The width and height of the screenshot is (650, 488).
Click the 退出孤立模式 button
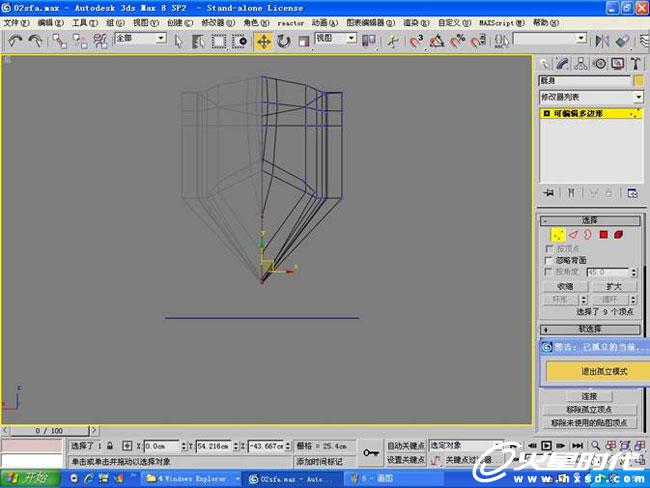(598, 371)
